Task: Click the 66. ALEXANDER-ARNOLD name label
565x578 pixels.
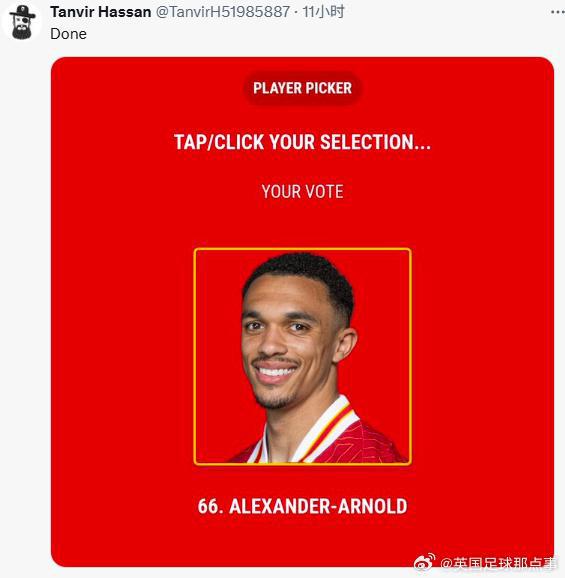Action: (x=302, y=506)
